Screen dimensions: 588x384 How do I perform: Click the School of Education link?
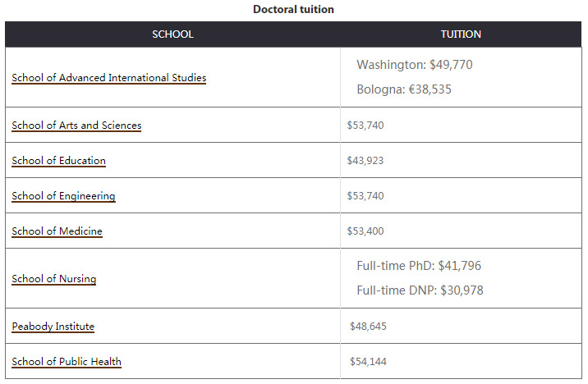point(58,161)
